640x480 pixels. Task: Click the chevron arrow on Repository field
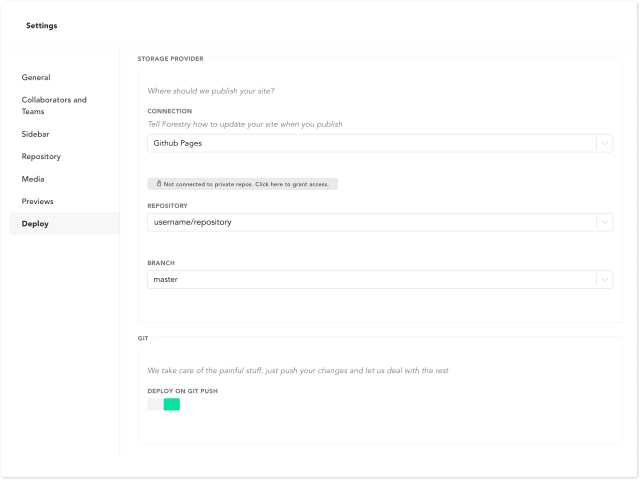[604, 222]
